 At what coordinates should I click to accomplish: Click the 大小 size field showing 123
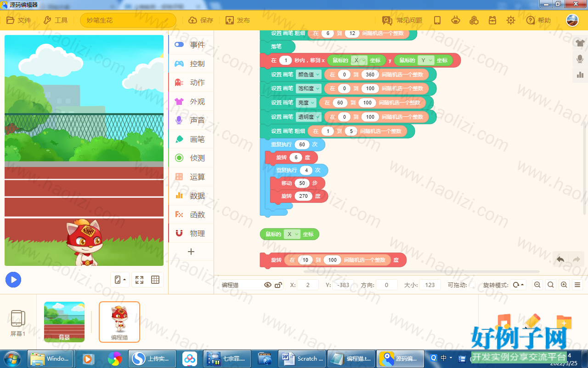(x=430, y=285)
